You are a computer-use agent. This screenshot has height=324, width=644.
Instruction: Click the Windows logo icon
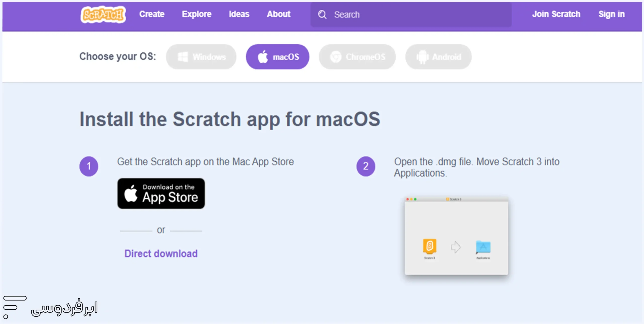(183, 57)
